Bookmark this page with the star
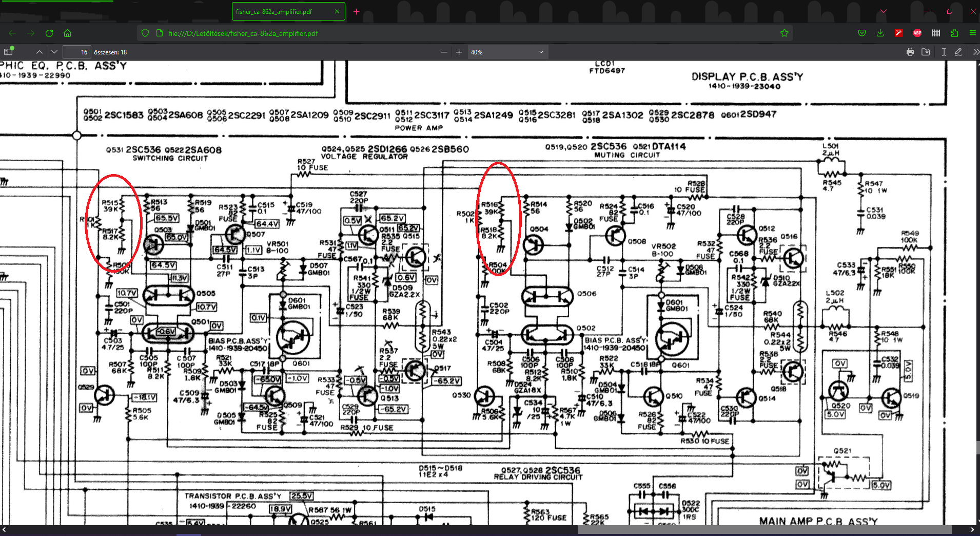980x536 pixels. [x=785, y=33]
